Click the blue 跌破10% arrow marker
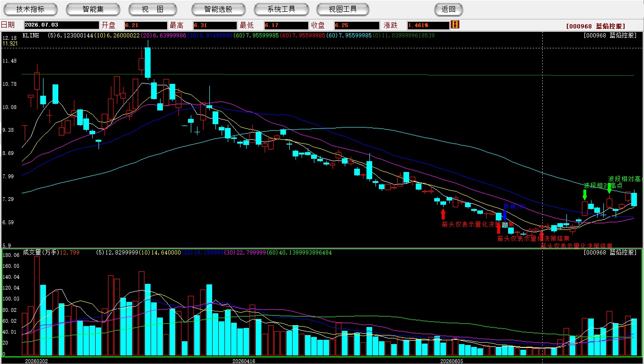Screen dimensions: 644x364 [x=505, y=215]
